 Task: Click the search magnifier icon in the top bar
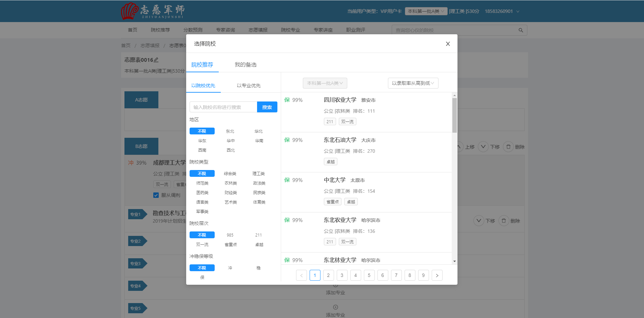pos(521,30)
